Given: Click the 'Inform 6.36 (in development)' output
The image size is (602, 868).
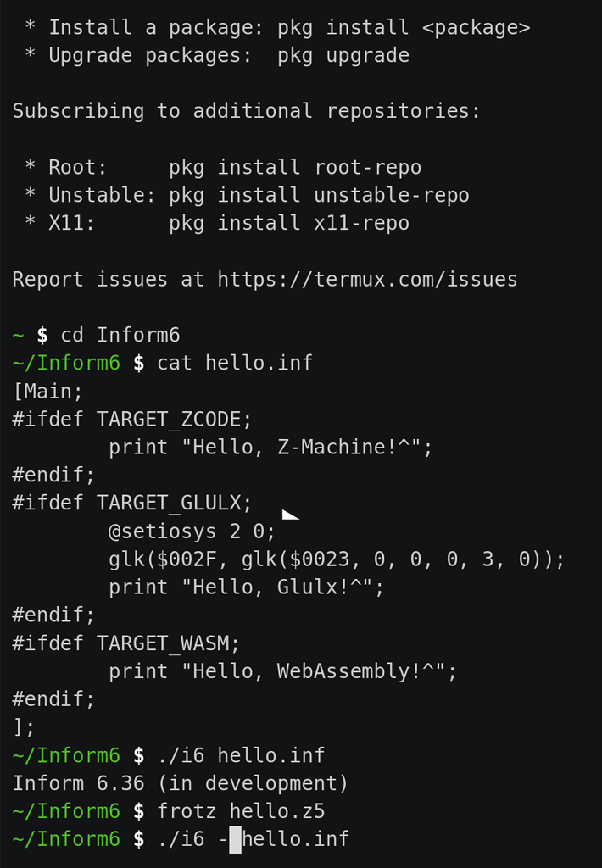Looking at the screenshot, I should pos(181,784).
